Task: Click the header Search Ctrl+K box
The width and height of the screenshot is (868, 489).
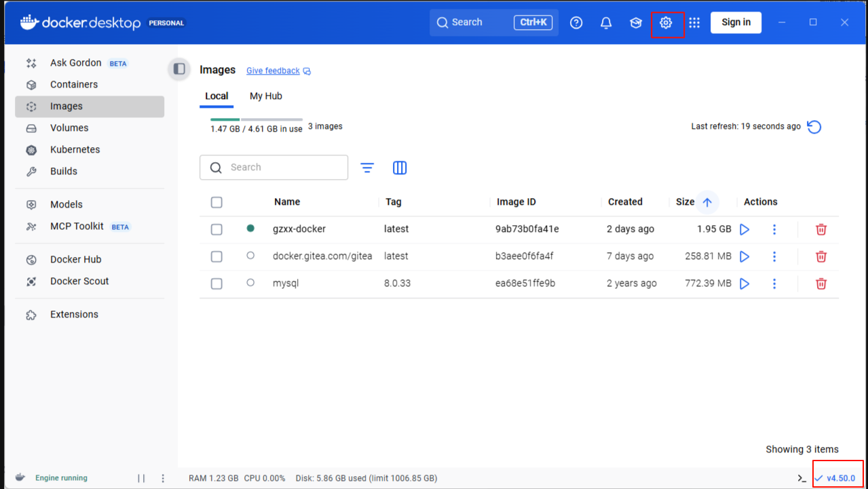Action: coord(494,22)
